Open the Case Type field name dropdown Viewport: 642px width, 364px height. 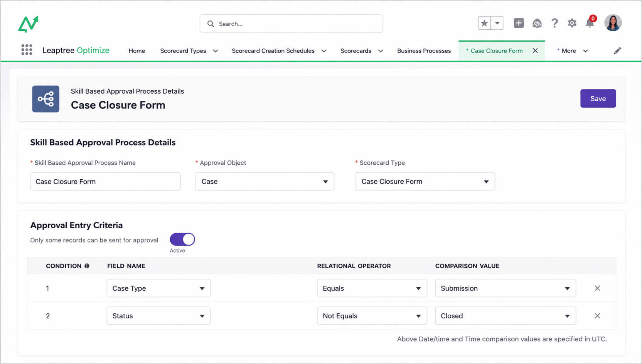158,288
